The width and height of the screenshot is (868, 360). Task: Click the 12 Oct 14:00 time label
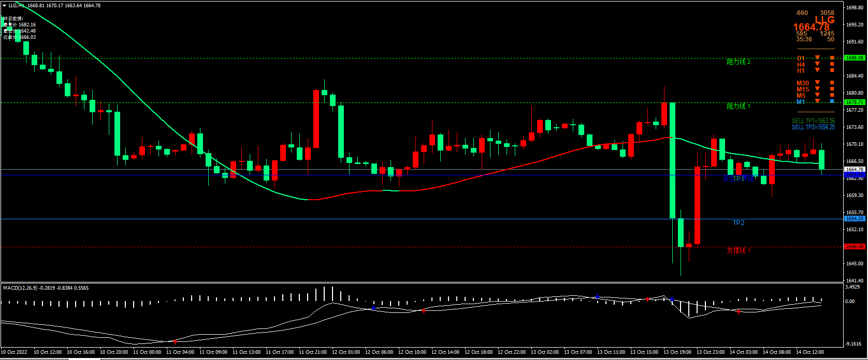pyautogui.click(x=445, y=352)
